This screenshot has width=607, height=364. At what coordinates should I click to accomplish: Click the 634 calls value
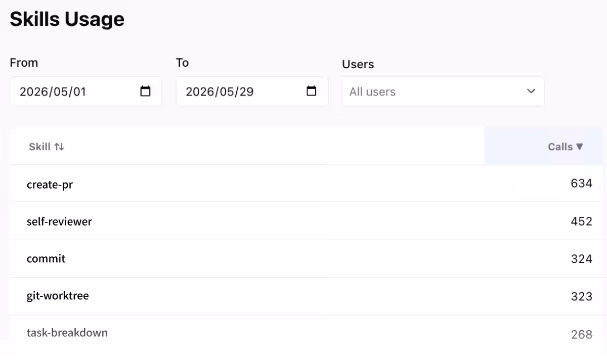[x=582, y=184]
